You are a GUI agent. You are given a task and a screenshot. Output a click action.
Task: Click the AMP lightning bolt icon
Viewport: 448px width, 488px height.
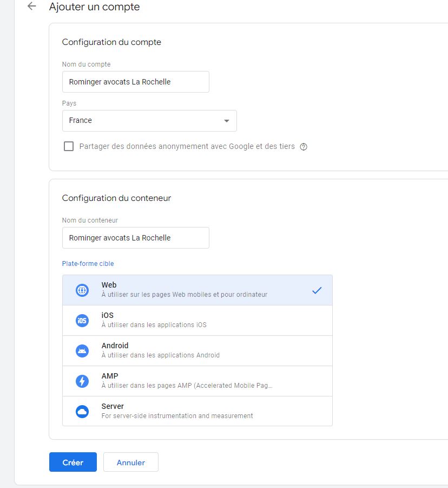pyautogui.click(x=82, y=381)
